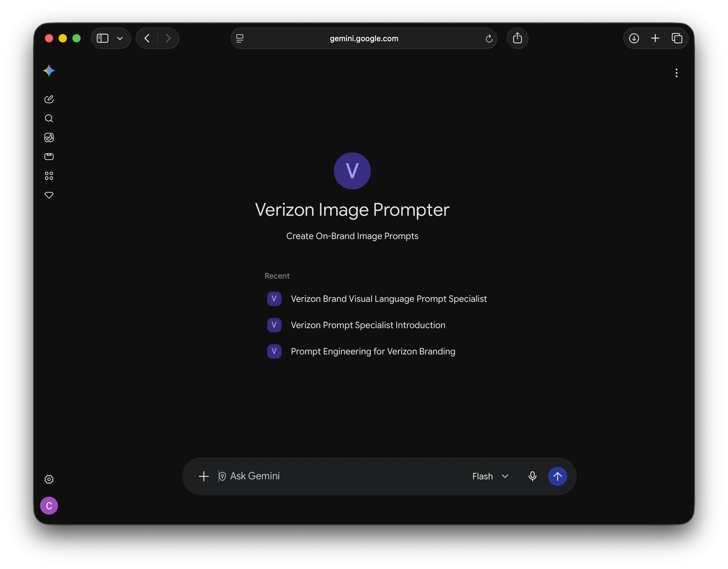
Task: Open the account avatar labeled C
Action: [49, 506]
